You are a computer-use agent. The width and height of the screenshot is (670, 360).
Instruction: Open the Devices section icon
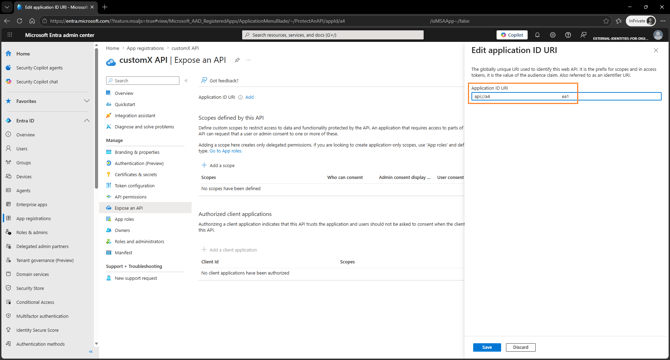[x=8, y=176]
